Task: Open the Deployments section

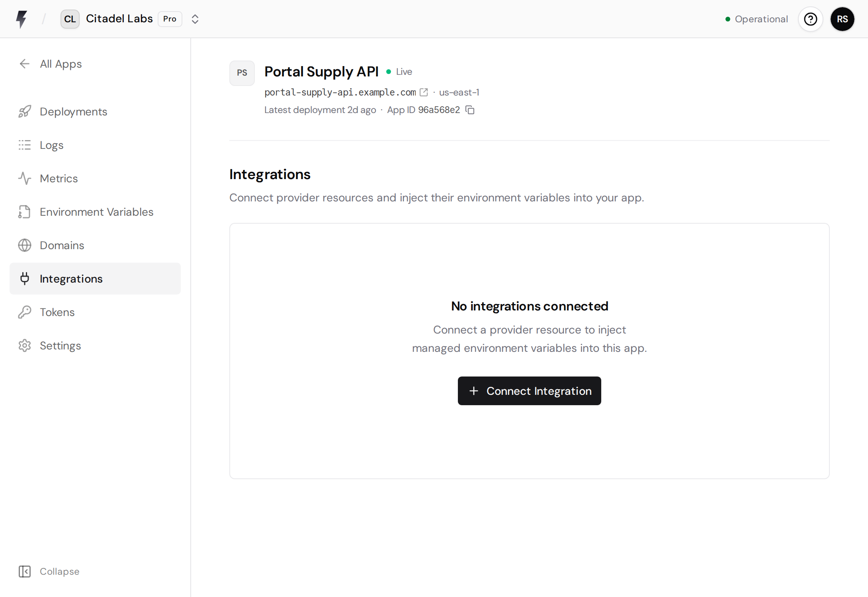Action: tap(95, 111)
